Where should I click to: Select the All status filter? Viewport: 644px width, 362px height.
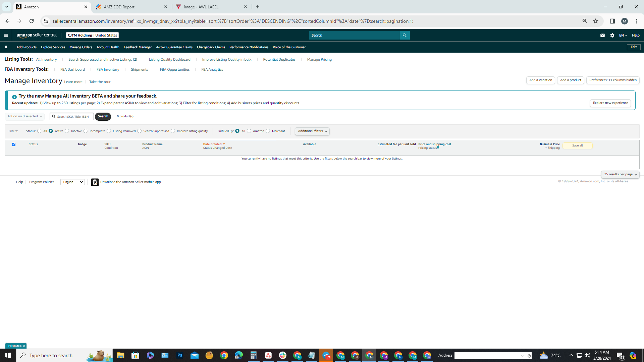click(x=40, y=131)
